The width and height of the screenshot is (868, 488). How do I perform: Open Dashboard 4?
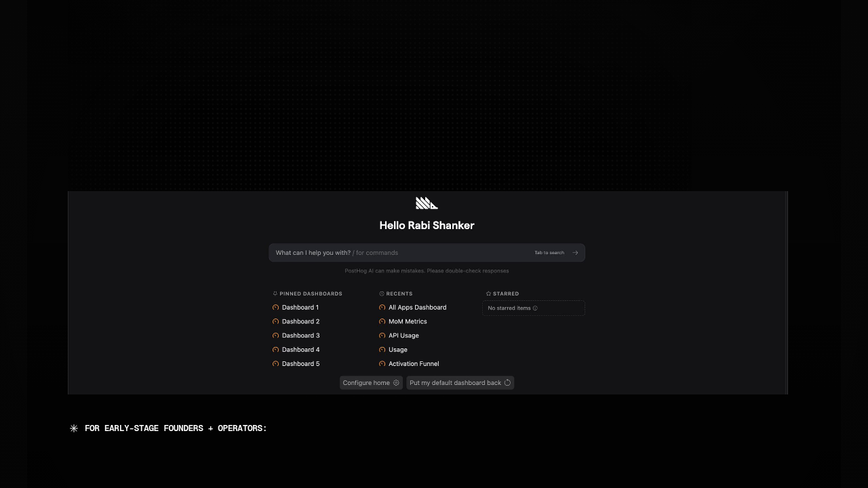coord(300,350)
